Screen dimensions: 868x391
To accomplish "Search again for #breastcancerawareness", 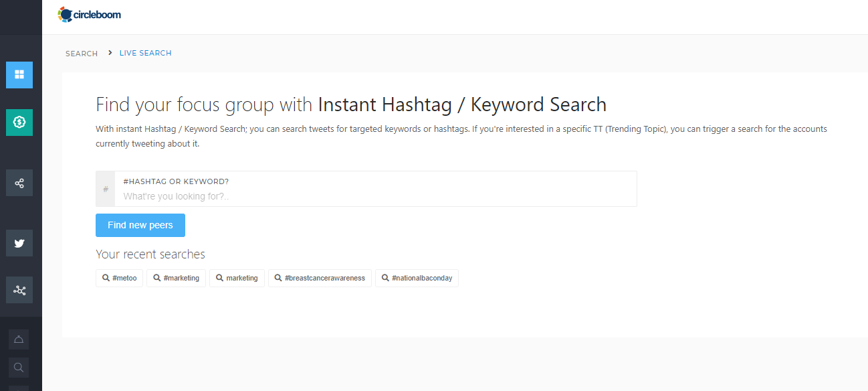I will [x=320, y=278].
